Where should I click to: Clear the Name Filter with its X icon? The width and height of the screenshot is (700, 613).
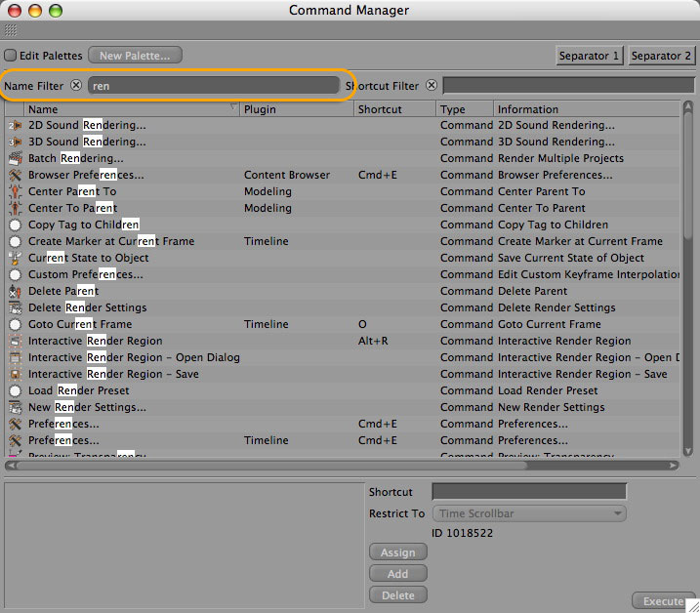(76, 86)
